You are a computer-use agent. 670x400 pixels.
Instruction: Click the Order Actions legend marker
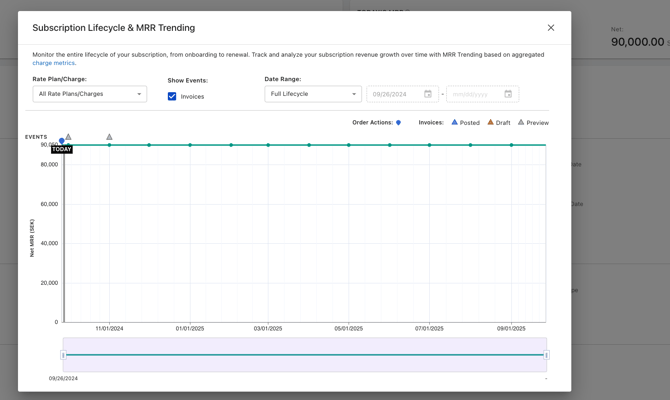[x=398, y=123]
